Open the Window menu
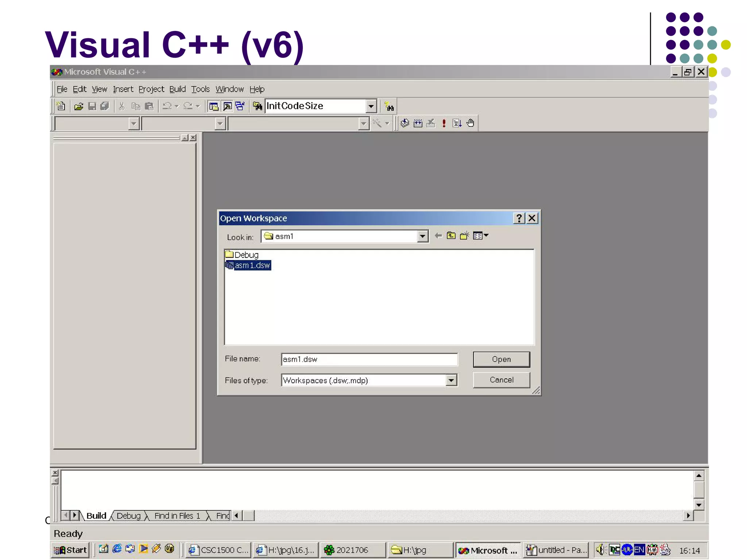This screenshot has height=560, width=747. [229, 89]
